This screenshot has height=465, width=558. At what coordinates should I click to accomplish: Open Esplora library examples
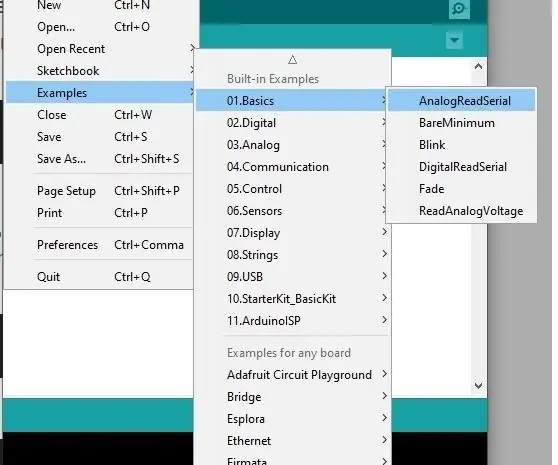292,419
